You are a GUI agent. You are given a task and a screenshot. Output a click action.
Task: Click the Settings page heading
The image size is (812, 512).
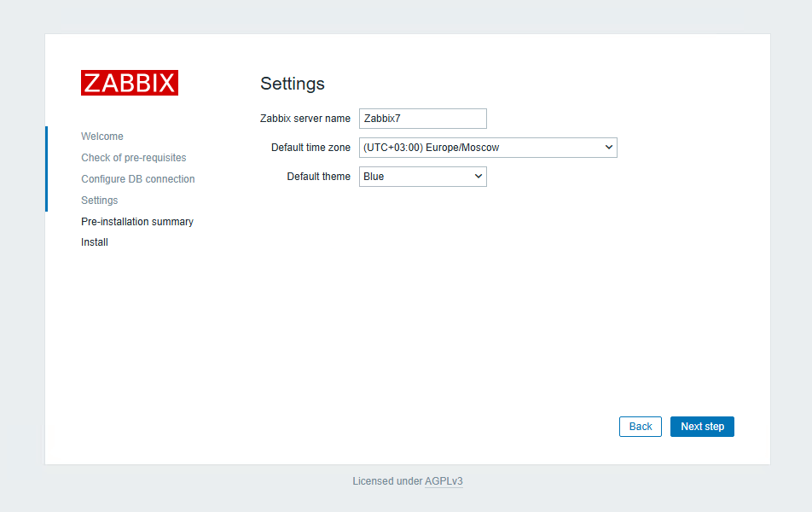292,84
